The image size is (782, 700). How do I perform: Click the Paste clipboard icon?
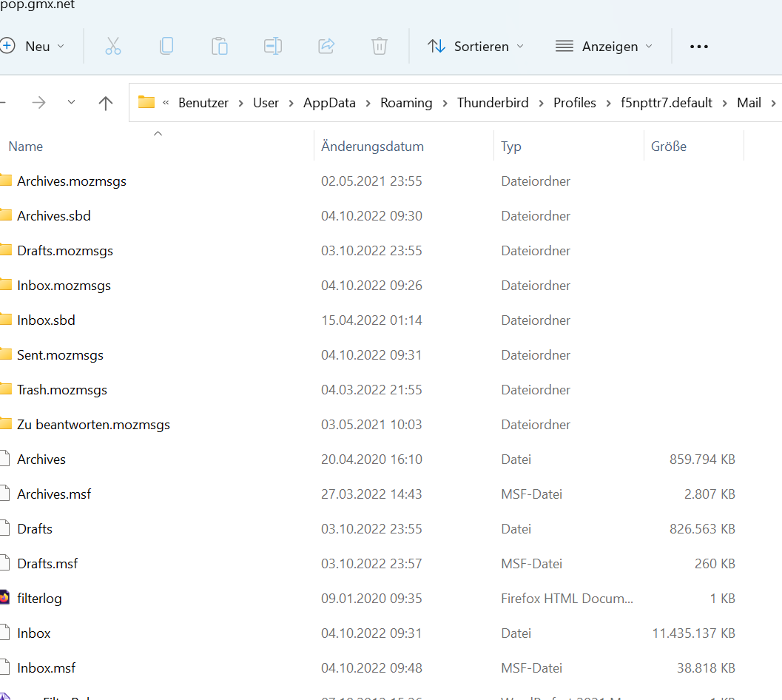click(220, 46)
